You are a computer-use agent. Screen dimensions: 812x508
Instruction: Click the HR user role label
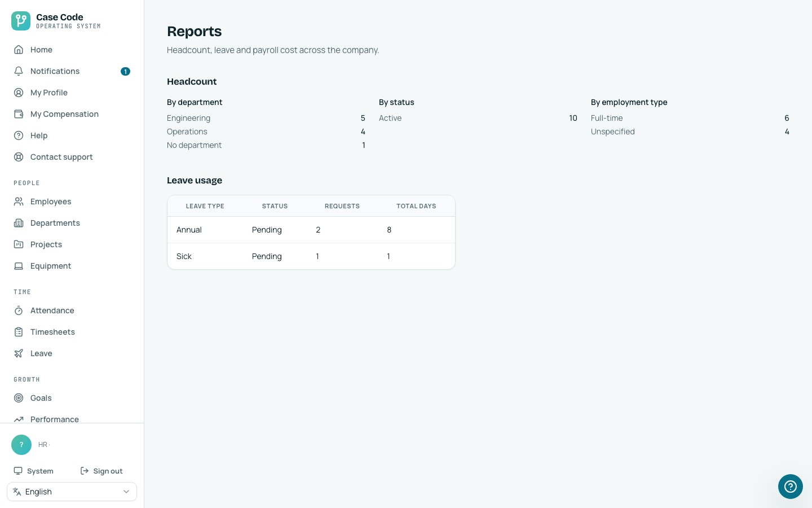point(44,445)
